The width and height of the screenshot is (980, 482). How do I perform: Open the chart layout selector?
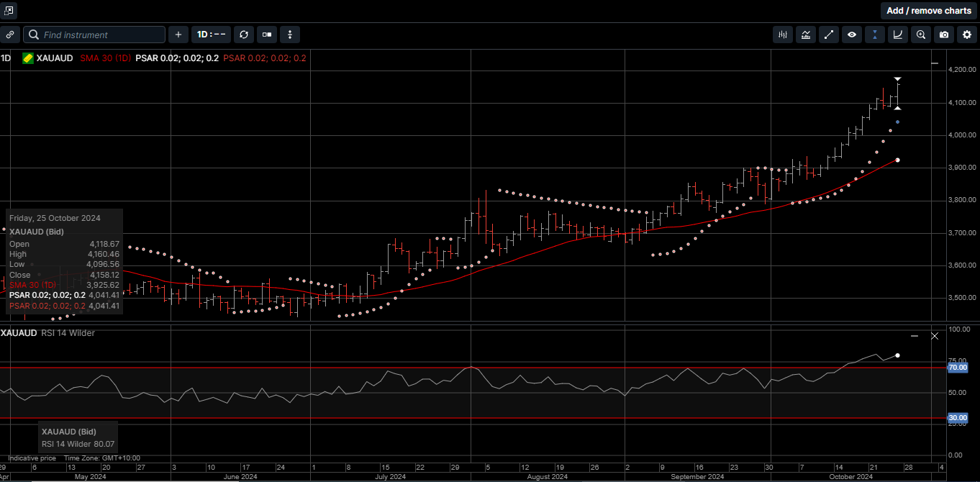[266, 34]
